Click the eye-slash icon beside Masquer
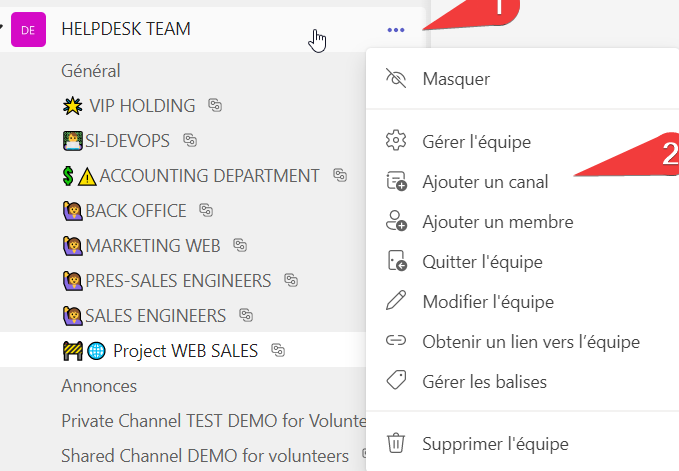The width and height of the screenshot is (679, 471). (396, 78)
